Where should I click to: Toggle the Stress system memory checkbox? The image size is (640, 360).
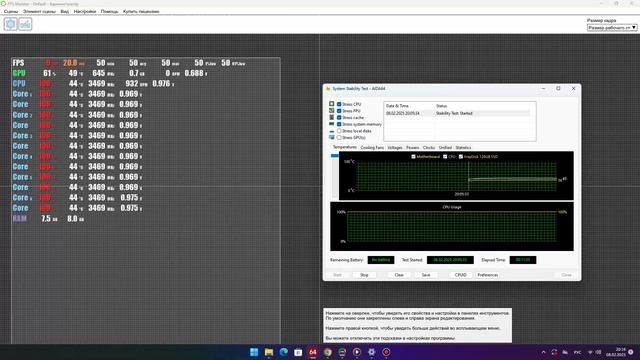(339, 124)
